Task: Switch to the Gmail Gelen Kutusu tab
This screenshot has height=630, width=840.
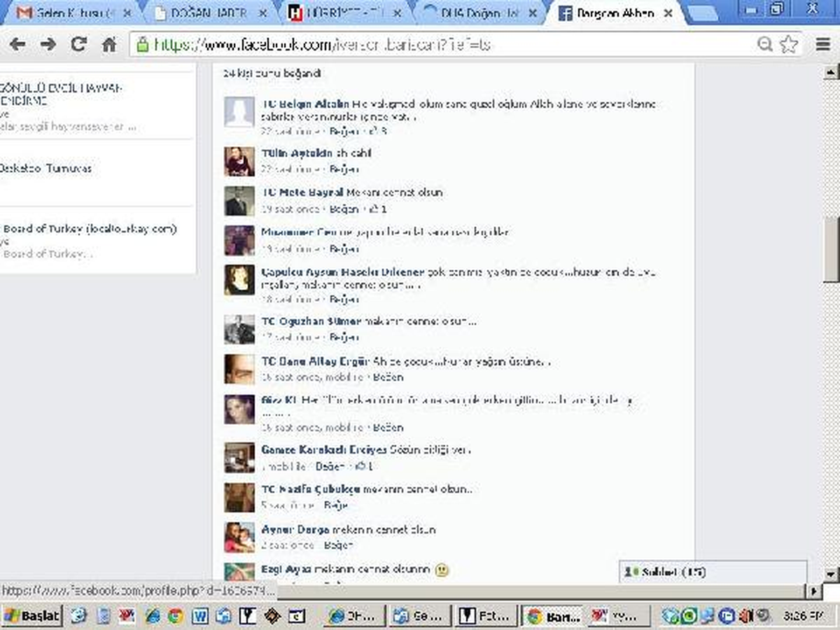Action: [x=69, y=13]
